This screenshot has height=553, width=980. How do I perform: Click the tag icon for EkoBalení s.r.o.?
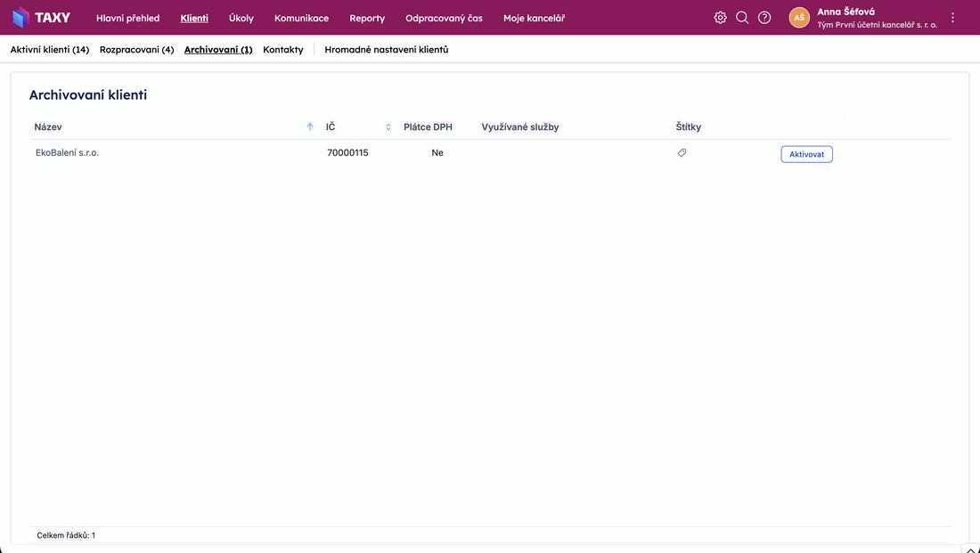pos(682,153)
